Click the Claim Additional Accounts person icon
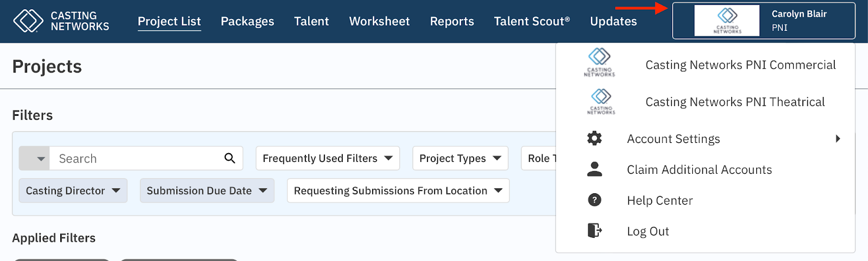The image size is (868, 261). [595, 169]
